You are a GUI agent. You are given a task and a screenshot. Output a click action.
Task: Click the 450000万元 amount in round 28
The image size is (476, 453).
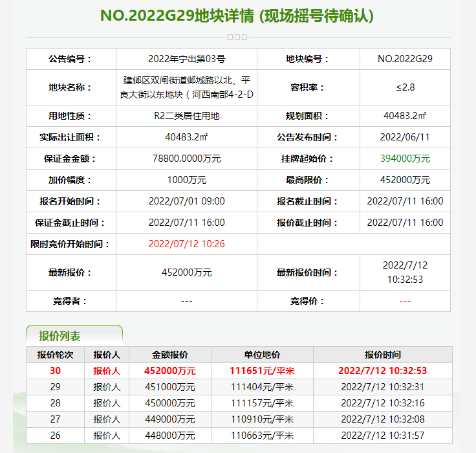pos(170,403)
